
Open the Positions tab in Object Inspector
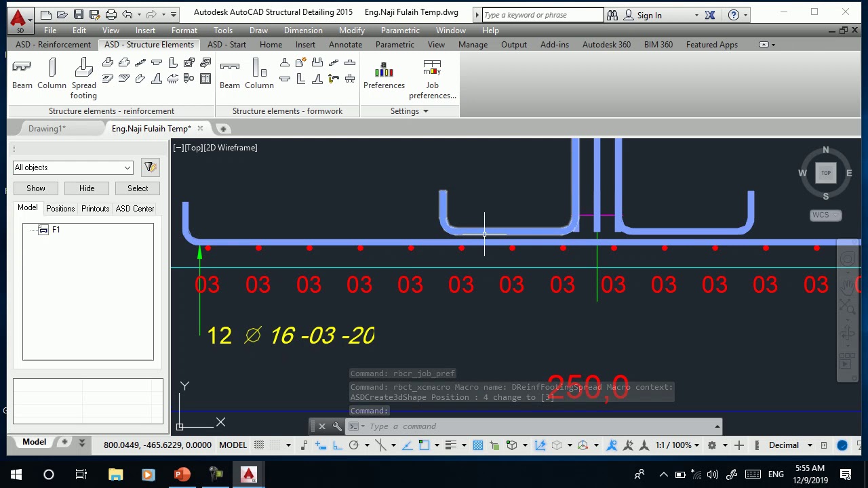(x=60, y=209)
